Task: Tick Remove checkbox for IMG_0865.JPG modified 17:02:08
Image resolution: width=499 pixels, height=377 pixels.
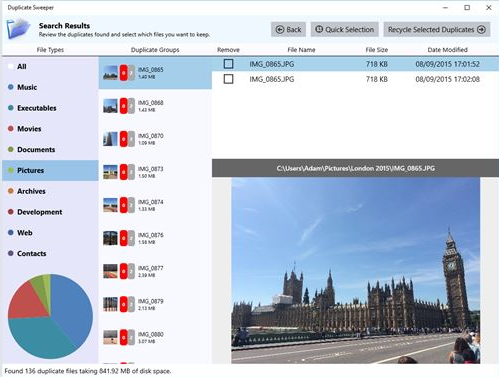Action: tap(228, 79)
